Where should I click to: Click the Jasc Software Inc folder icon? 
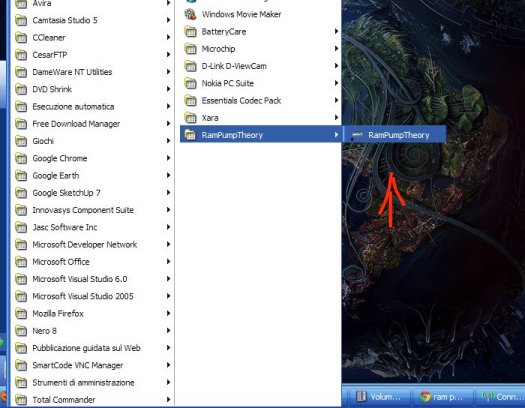[x=21, y=227]
